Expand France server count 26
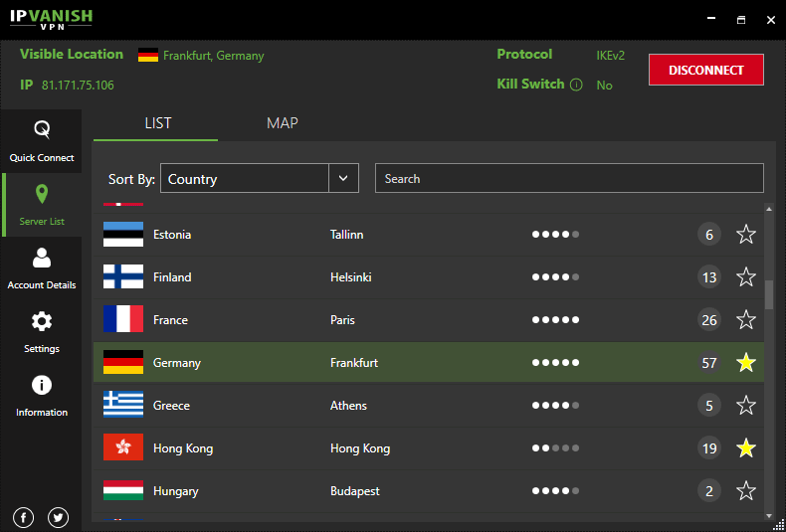 coord(709,319)
